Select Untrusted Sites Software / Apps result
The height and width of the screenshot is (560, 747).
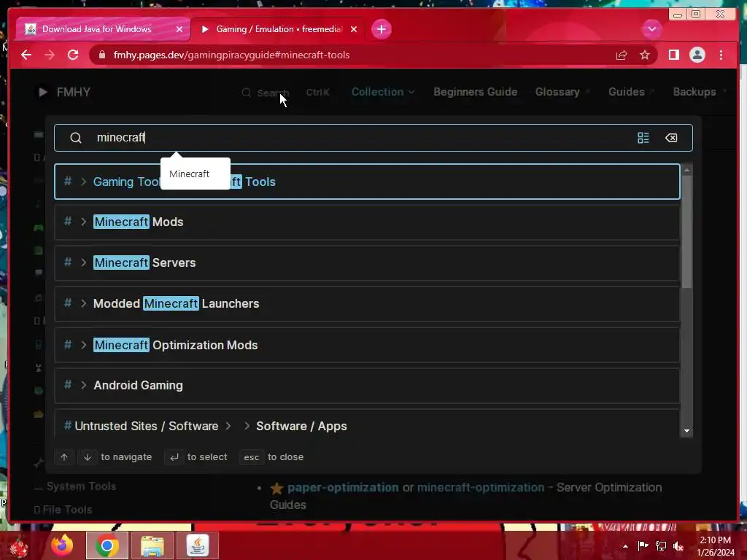click(367, 424)
